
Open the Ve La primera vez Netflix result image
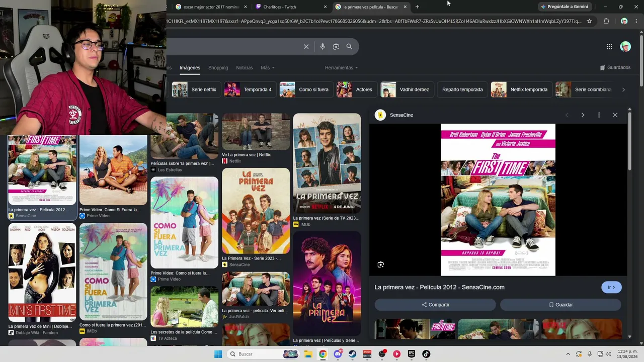click(256, 132)
